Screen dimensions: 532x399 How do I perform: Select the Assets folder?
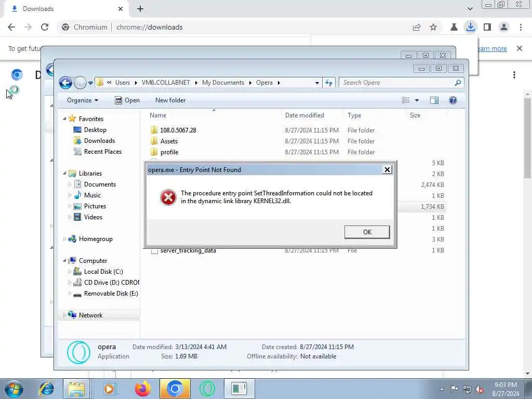pyautogui.click(x=169, y=141)
